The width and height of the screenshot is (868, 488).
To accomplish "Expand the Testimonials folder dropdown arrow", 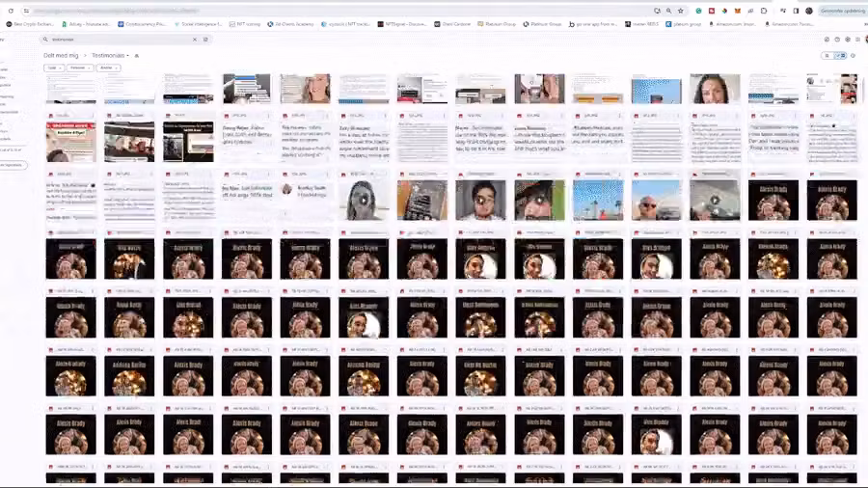I will (128, 55).
